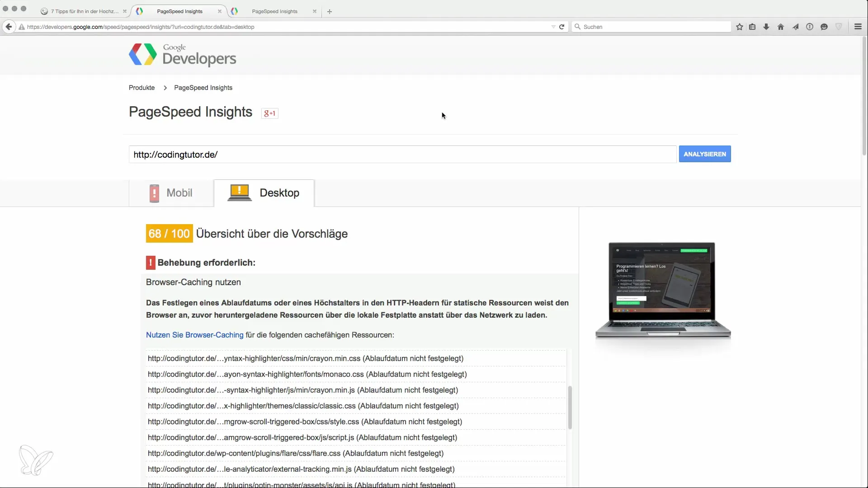Close the first PageSpeed Insights tab
This screenshot has width=868, height=488.
(220, 11)
